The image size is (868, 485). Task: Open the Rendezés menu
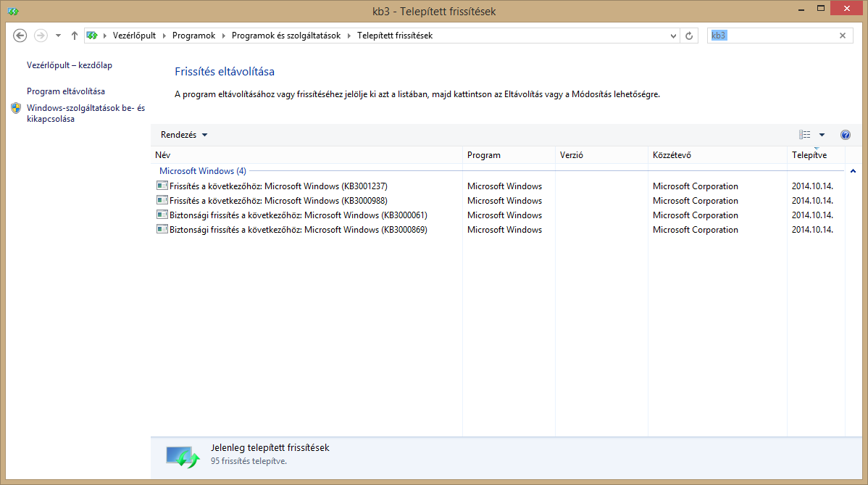[x=184, y=135]
